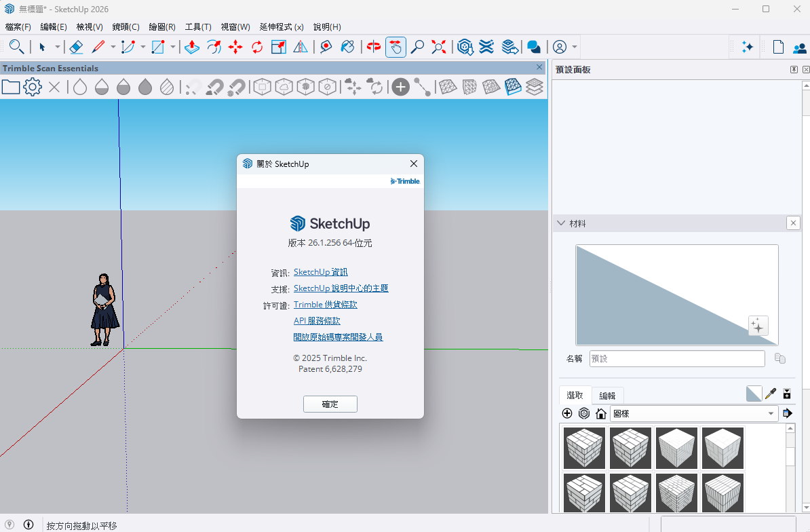Screen dimensions: 810x532
Task: Open the Trimble Scan Essentials settings gear
Action: 33,87
